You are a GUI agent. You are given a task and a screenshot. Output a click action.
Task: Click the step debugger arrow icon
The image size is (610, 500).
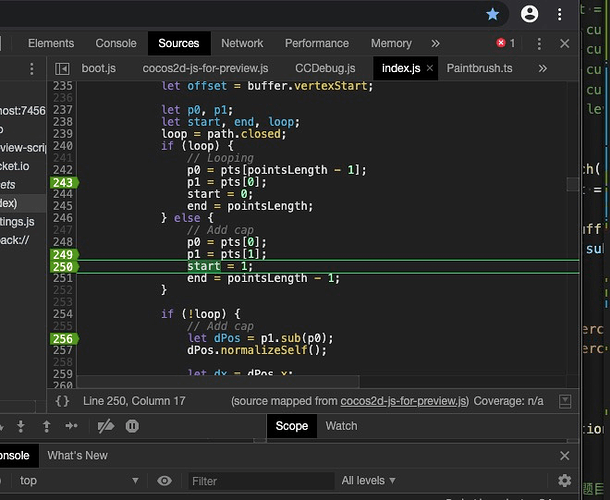coord(72,426)
